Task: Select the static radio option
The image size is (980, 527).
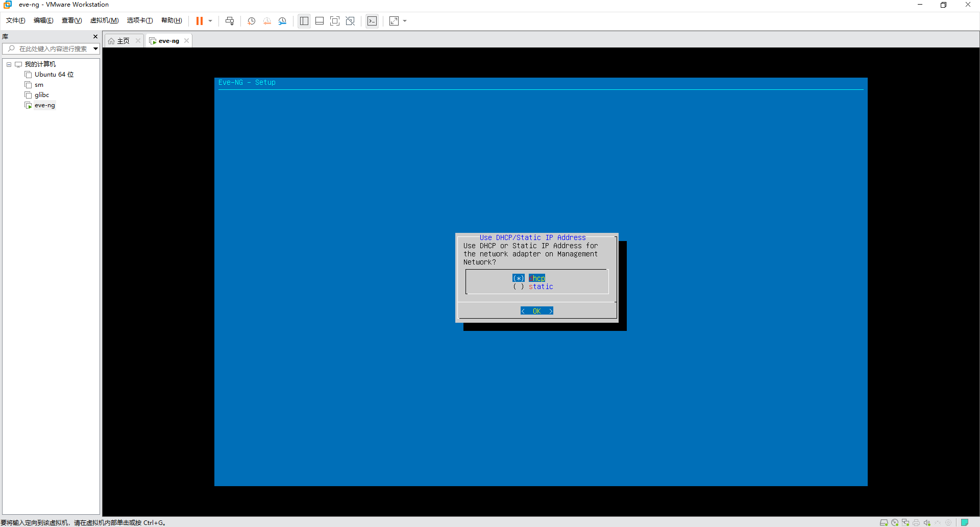Action: [x=533, y=286]
